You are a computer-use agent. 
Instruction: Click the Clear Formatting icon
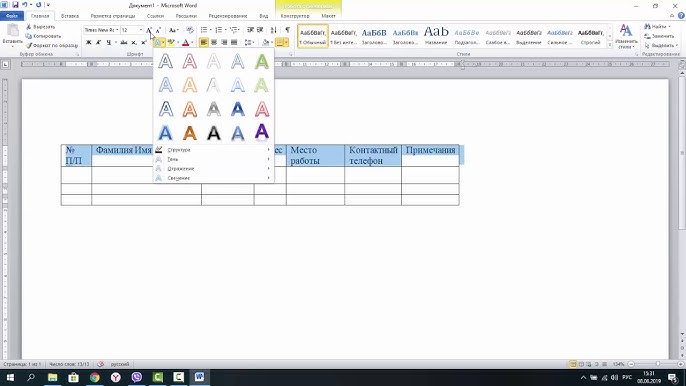[x=190, y=30]
